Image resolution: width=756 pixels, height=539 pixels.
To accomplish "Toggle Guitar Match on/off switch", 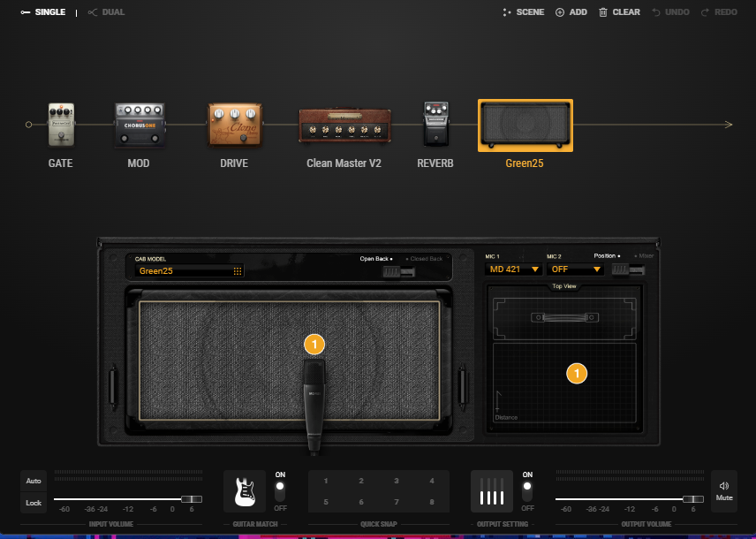I will click(x=280, y=490).
